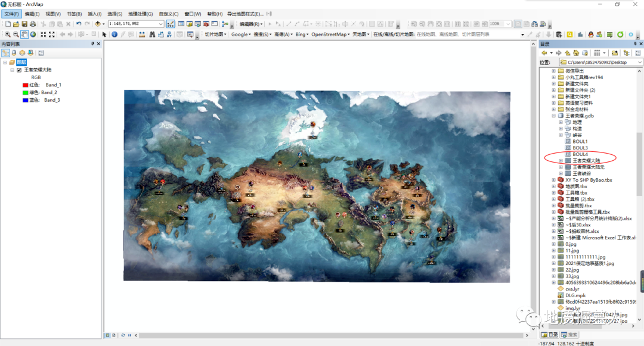644x346 pixels.
Task: Switch to the 目录 tab
Action: pos(550,335)
